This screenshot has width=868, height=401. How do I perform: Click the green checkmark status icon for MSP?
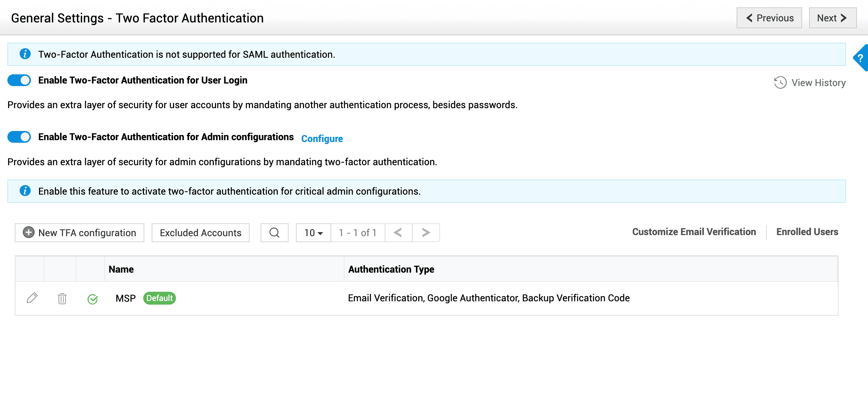coord(92,299)
